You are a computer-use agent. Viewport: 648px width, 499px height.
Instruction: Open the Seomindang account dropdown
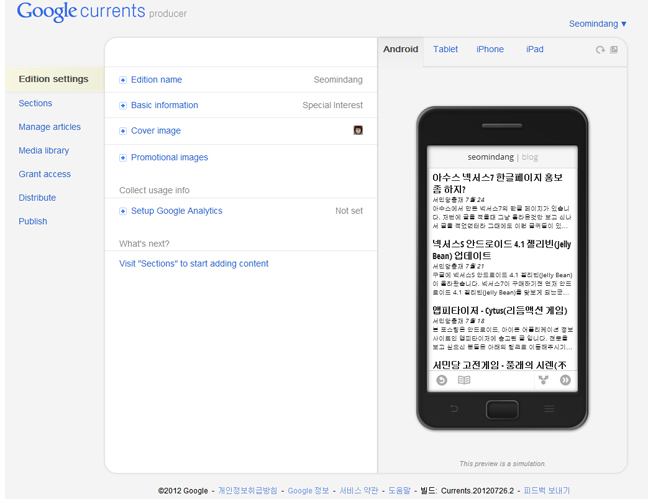point(598,24)
